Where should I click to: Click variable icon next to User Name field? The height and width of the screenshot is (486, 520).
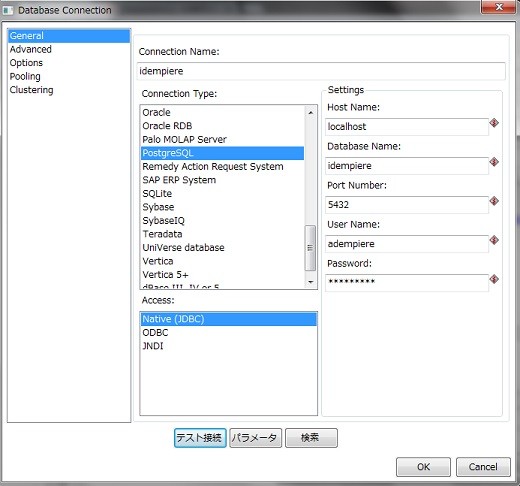pos(494,240)
